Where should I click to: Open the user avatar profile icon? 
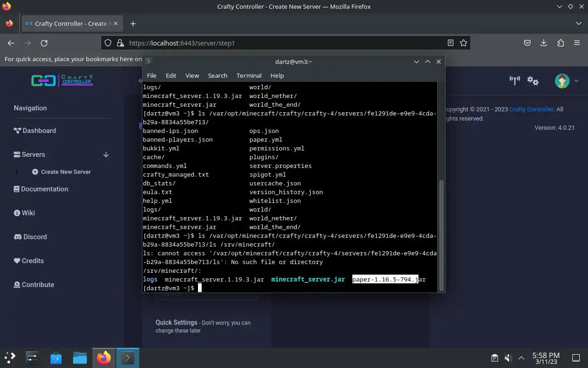[x=562, y=81]
